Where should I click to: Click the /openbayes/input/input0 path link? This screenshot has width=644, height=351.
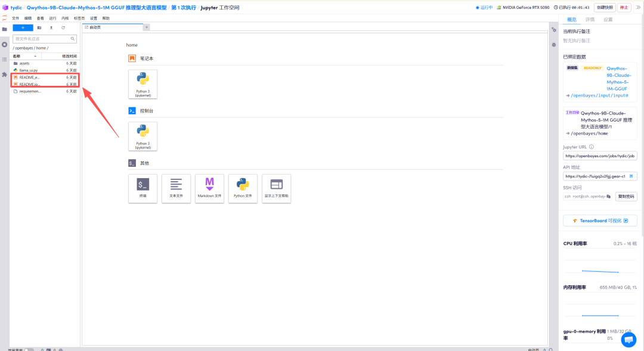(x=599, y=95)
